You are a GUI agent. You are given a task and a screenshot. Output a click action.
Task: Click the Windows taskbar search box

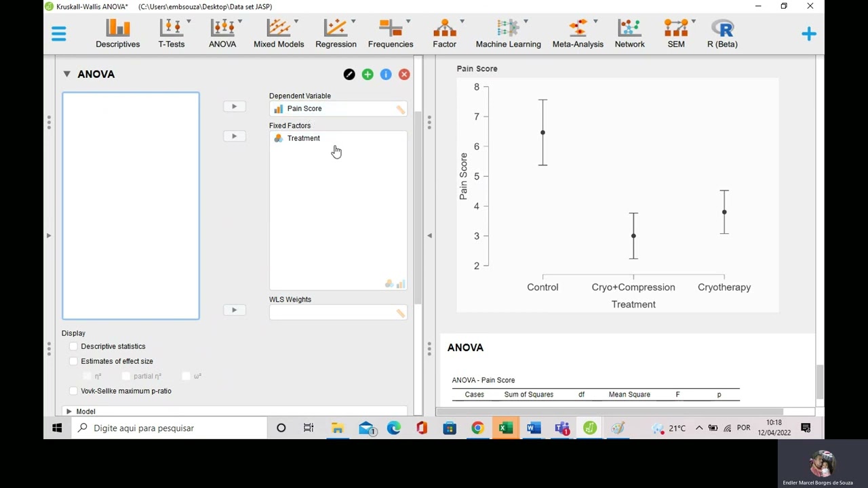point(169,428)
